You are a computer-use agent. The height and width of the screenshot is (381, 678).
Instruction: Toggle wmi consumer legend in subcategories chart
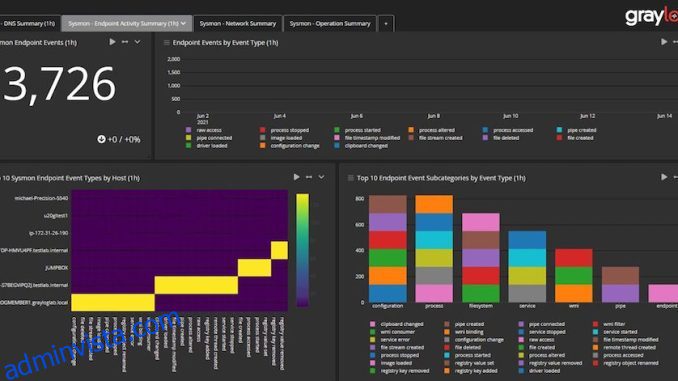(x=393, y=332)
